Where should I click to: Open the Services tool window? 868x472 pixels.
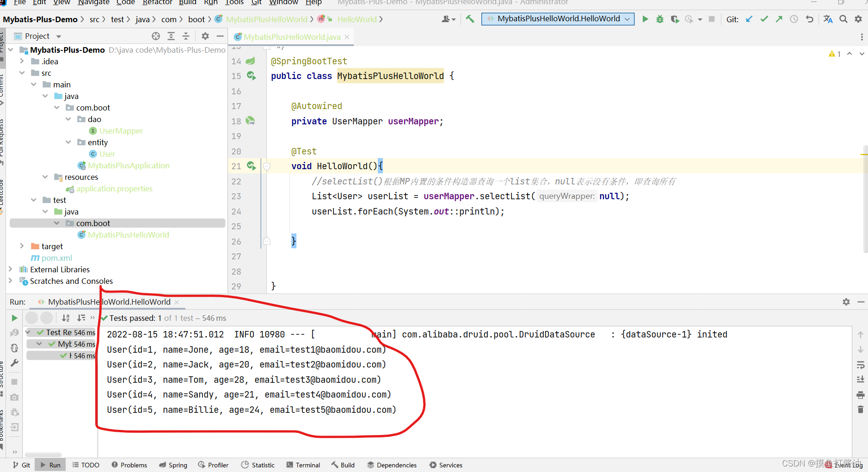click(446, 465)
